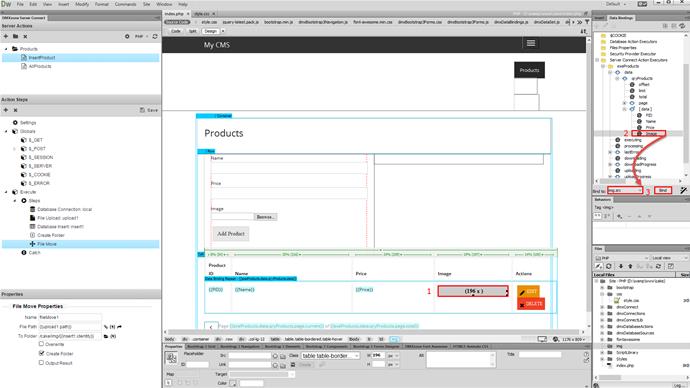
Task: Click the Save button in Action Steps
Action: [x=149, y=110]
